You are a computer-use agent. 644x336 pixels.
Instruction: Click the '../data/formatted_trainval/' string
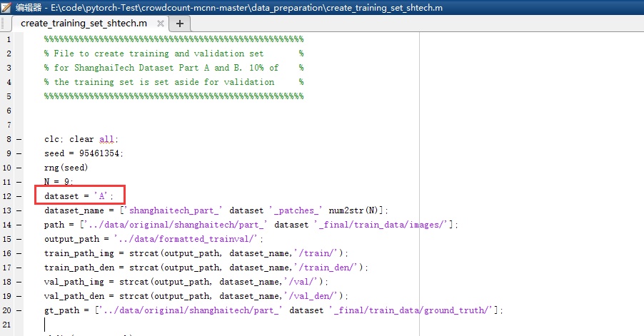click(188, 239)
